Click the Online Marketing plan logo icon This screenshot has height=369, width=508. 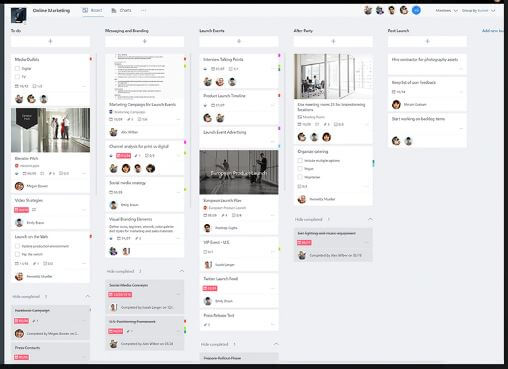tap(19, 15)
